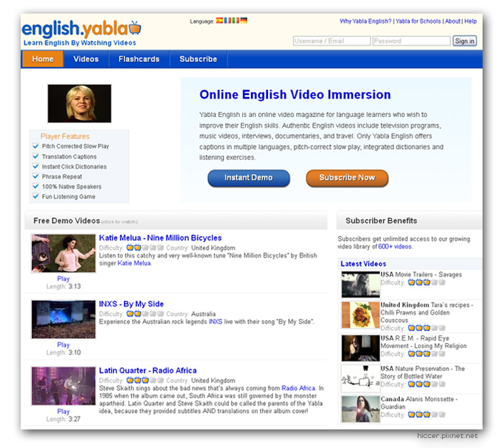Click the presenter video thumbnail above Player Features

pos(80,103)
